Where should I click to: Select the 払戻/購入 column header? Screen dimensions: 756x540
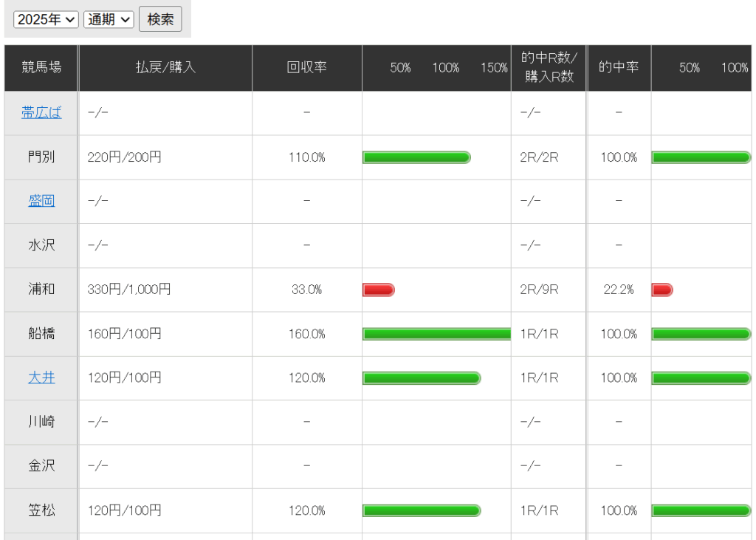click(165, 68)
